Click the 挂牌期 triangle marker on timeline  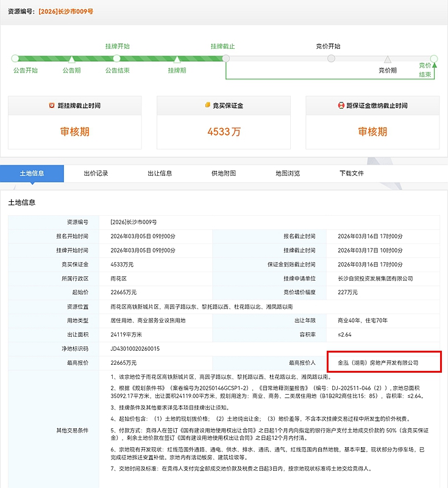[x=177, y=59]
